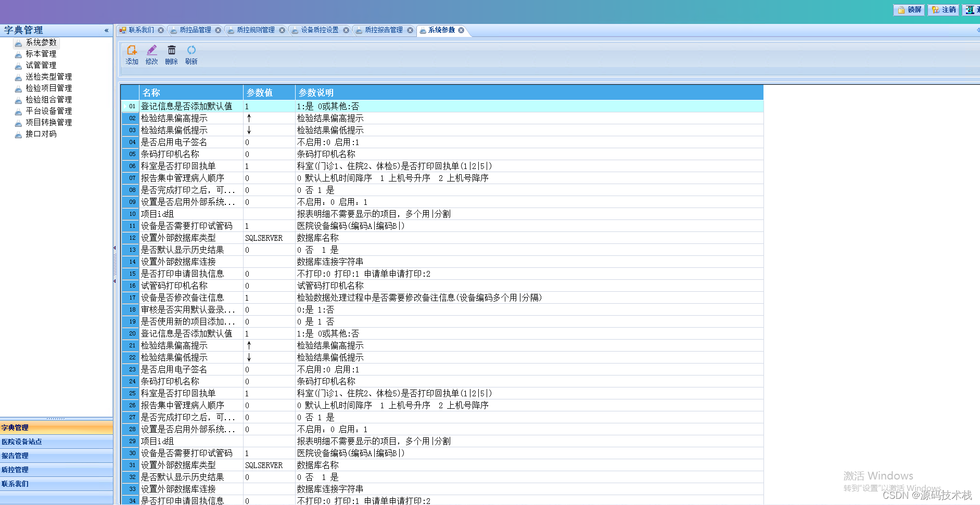Open 平台设备管理 in the sidebar
The image size is (980, 505).
[49, 111]
